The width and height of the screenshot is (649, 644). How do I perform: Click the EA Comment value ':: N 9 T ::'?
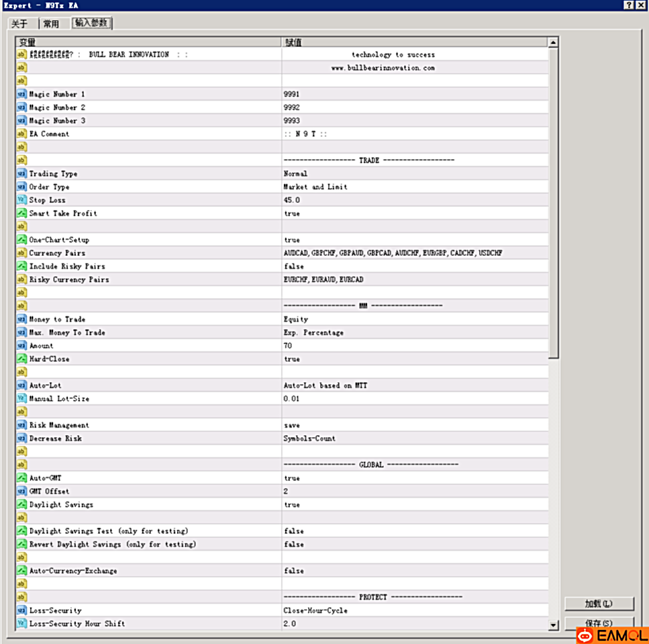point(305,134)
